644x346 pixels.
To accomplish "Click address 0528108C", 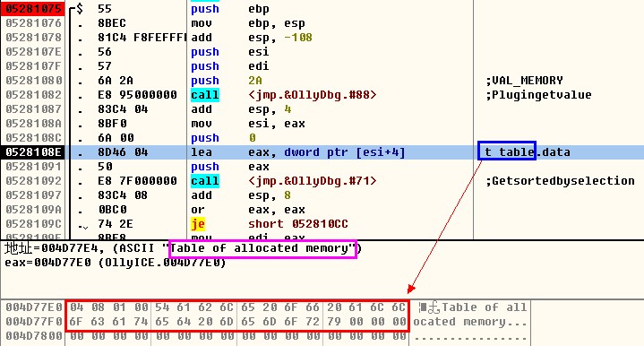I will pos(33,138).
